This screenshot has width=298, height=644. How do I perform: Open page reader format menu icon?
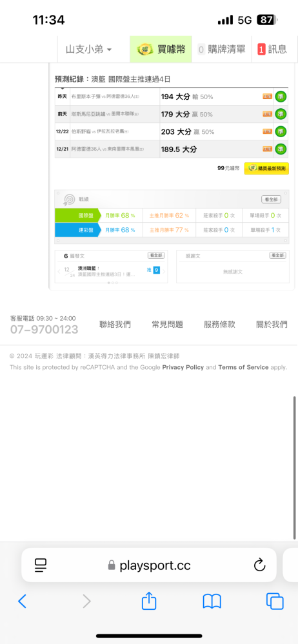click(41, 565)
